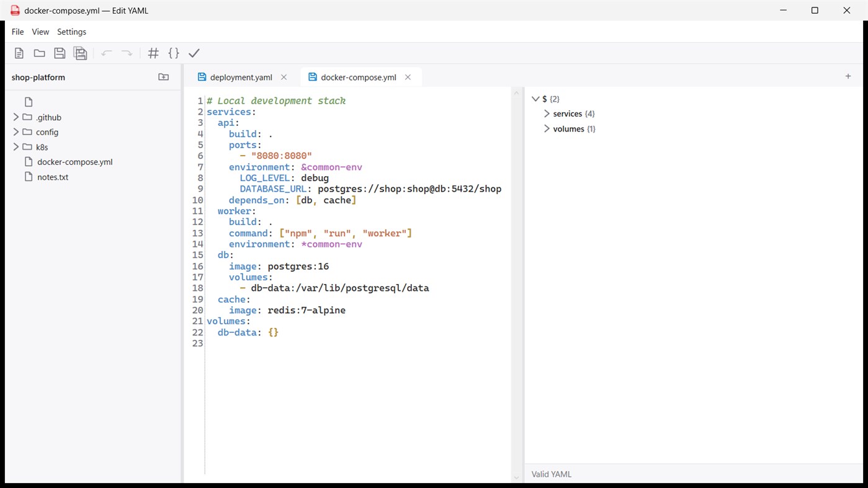
Task: Click the hash comment toolbar icon
Action: (x=153, y=53)
